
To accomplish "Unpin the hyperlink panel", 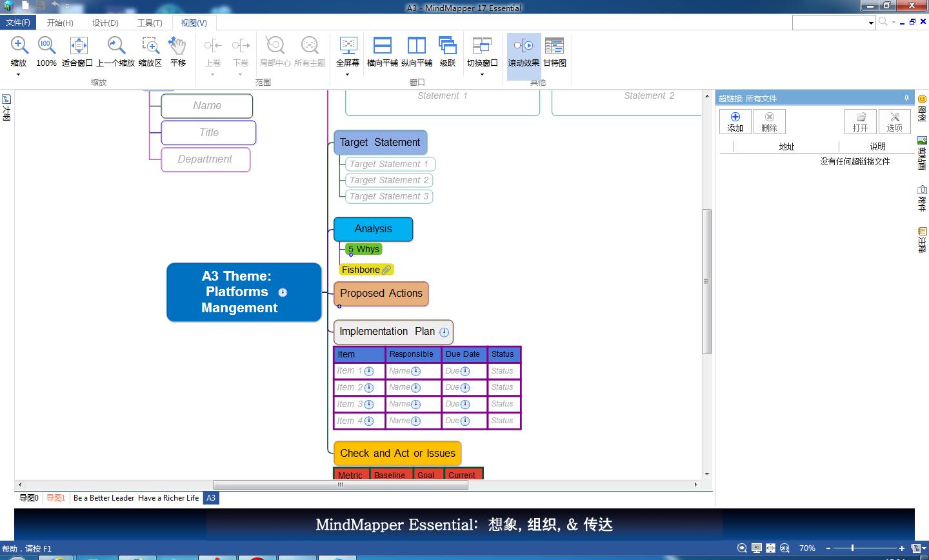I will pyautogui.click(x=906, y=98).
